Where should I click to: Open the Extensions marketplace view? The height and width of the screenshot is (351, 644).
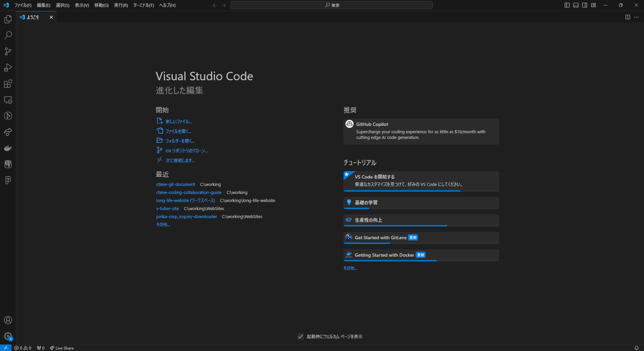pos(8,84)
